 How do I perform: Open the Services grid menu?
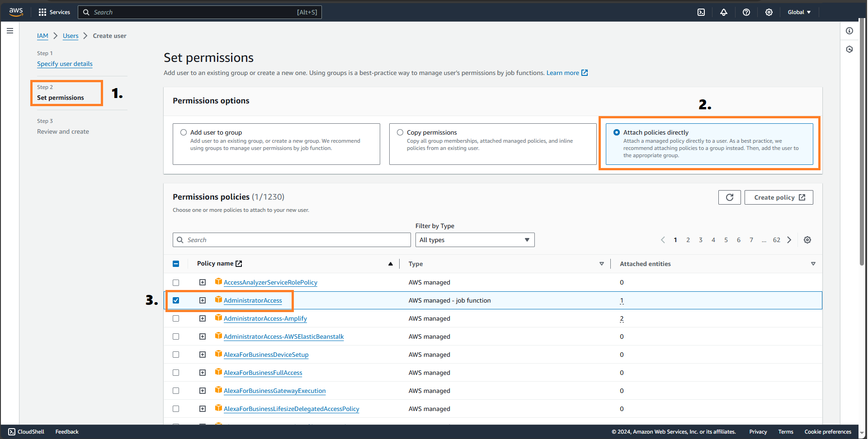54,12
